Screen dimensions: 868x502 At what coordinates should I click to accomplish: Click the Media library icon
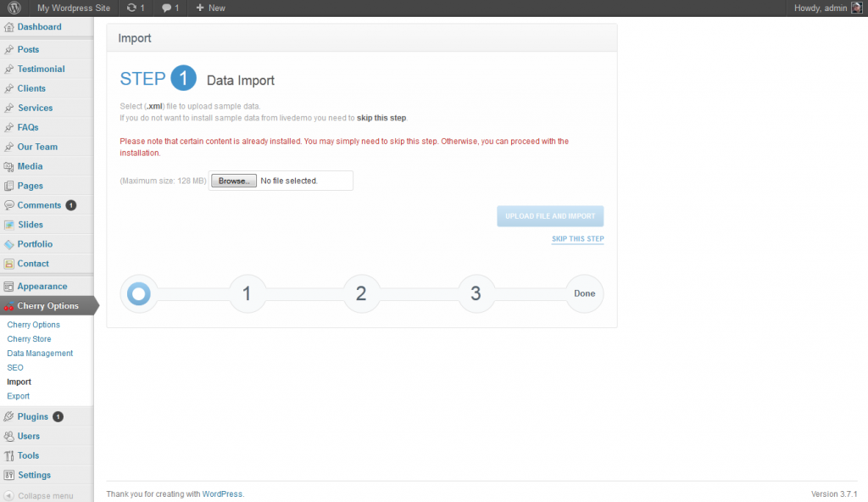[8, 166]
